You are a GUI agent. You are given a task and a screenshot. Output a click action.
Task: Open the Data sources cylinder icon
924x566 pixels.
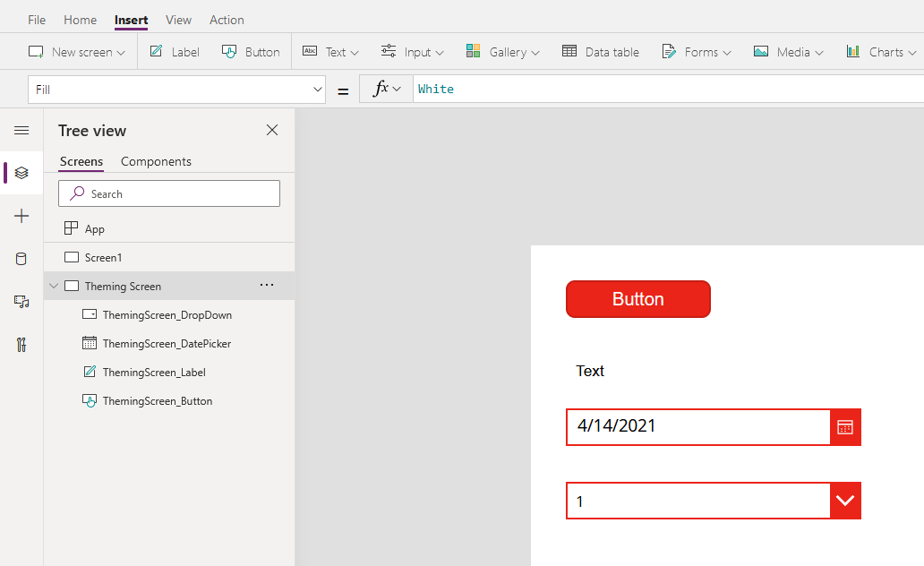pyautogui.click(x=21, y=259)
